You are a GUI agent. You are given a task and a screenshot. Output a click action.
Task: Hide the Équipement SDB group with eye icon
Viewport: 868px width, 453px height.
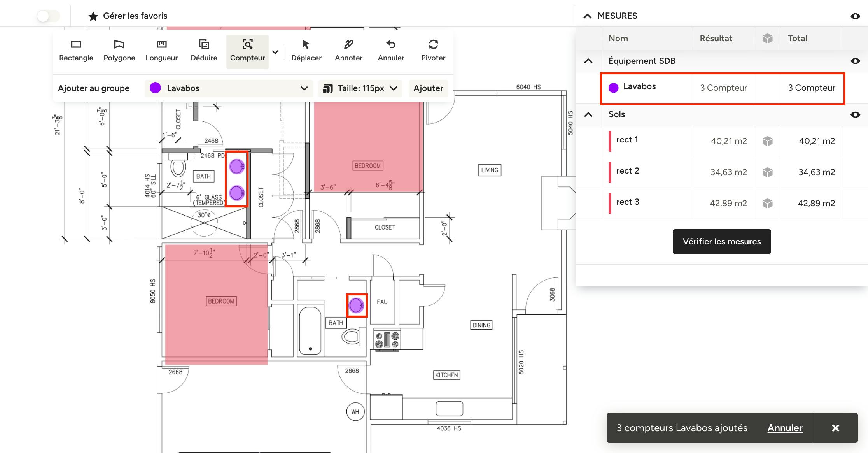point(855,61)
